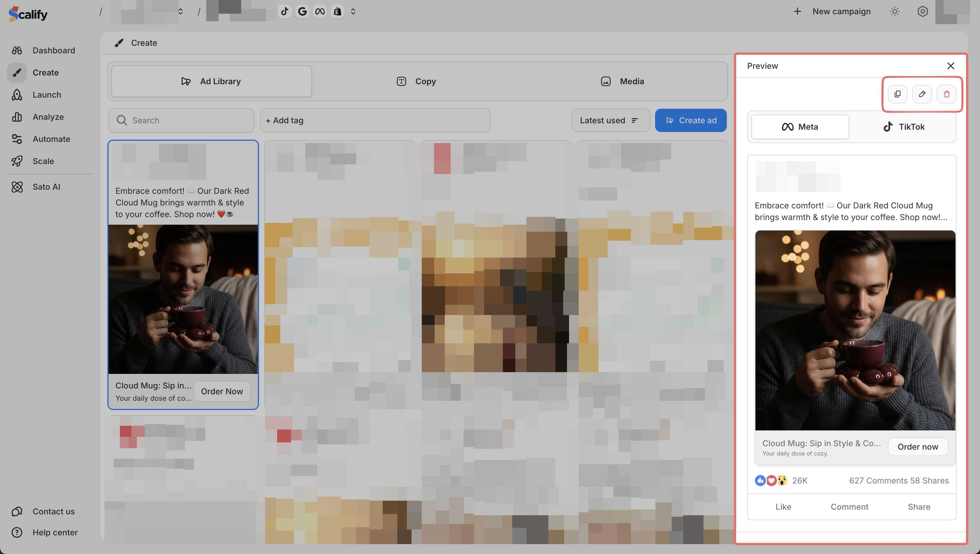This screenshot has height=554, width=980.
Task: Open Sato AI in sidebar
Action: [46, 187]
